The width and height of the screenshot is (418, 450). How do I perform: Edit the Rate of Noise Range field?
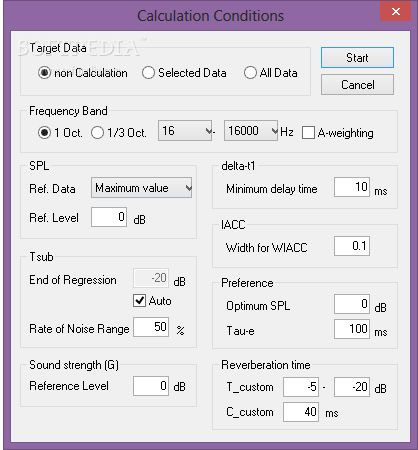[151, 327]
